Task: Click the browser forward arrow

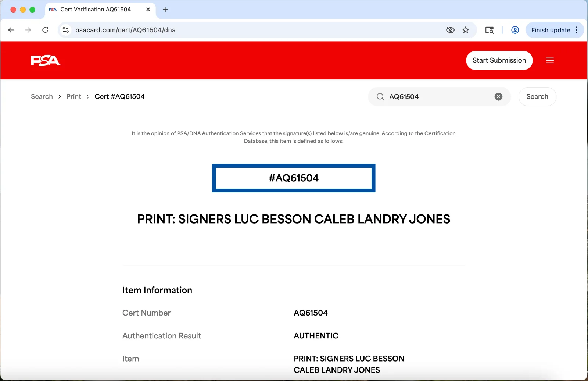Action: click(x=28, y=30)
